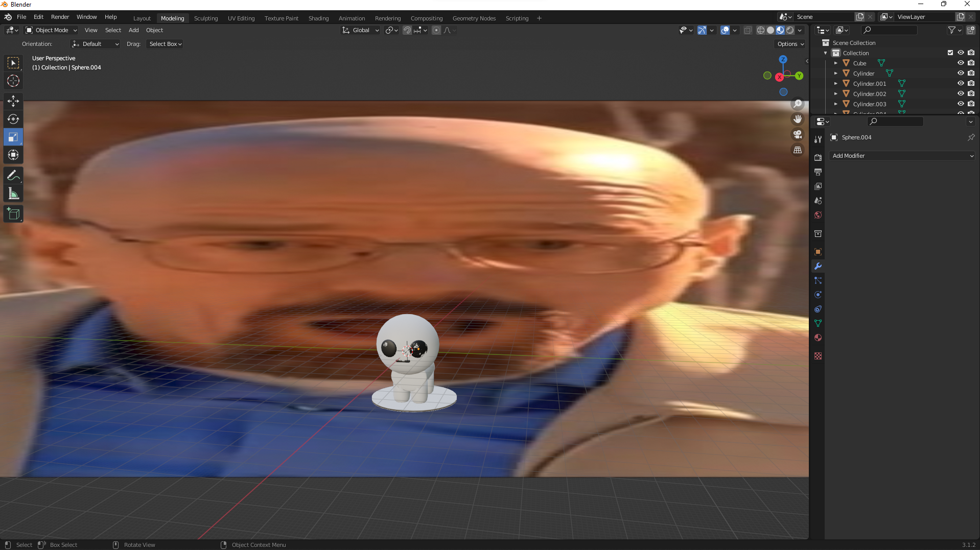Enable Rendered viewport shading
This screenshot has height=550, width=980.
790,30
